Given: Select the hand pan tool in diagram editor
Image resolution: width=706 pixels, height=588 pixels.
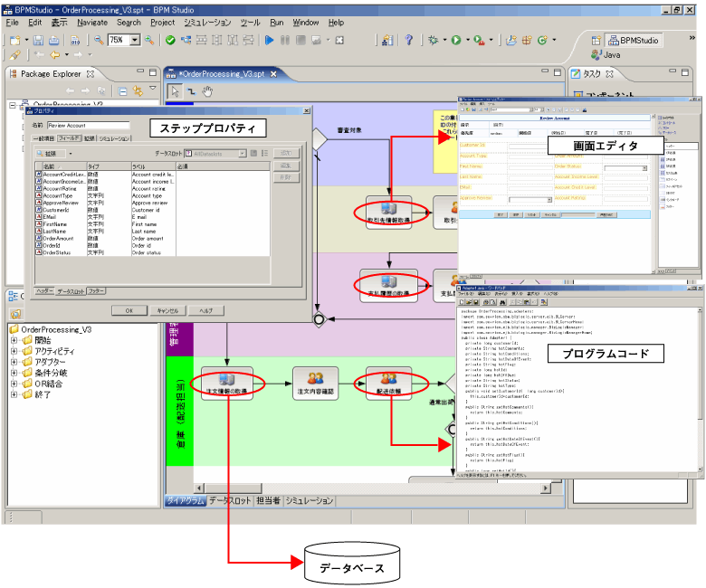Looking at the screenshot, I should point(207,91).
